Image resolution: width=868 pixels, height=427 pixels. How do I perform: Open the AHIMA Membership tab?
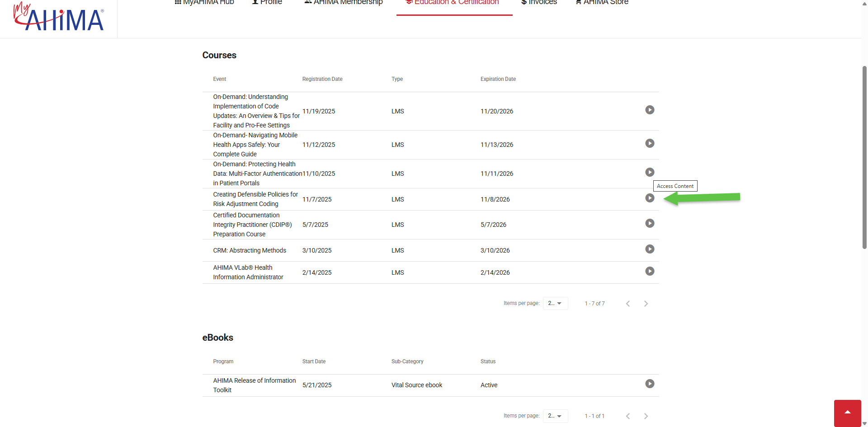tap(344, 3)
